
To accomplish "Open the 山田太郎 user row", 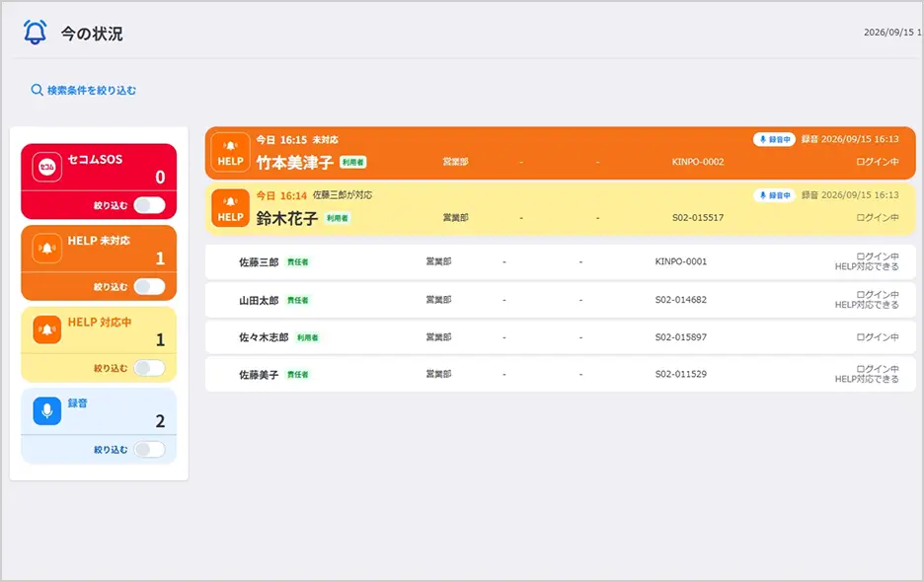I will pyautogui.click(x=561, y=300).
